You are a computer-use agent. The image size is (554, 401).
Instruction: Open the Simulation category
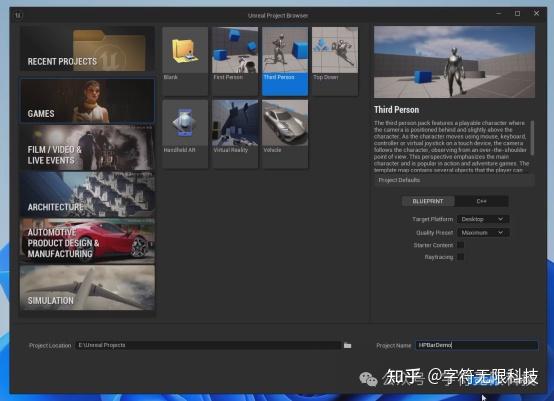tap(87, 288)
